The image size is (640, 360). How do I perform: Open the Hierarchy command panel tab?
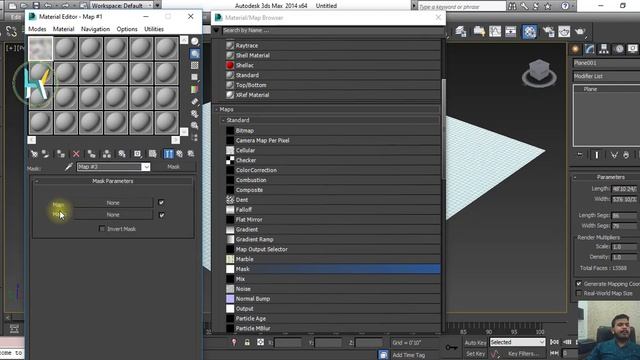(x=604, y=49)
